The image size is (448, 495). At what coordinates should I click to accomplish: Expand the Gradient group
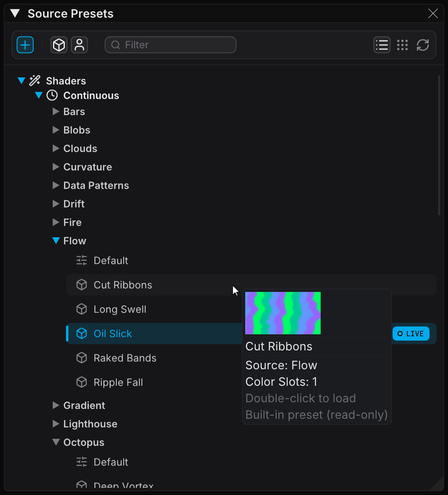click(56, 405)
